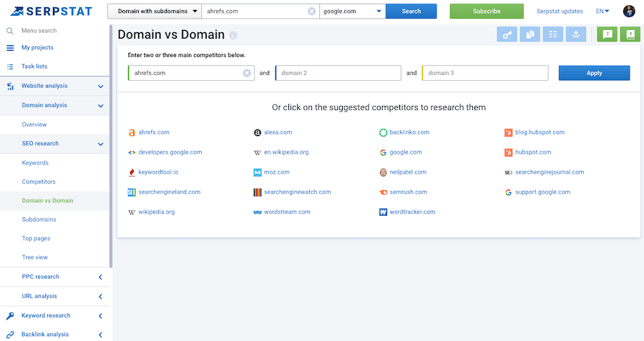This screenshot has height=341, width=644.
Task: Open Subdomains in the sidebar
Action: pos(39,219)
